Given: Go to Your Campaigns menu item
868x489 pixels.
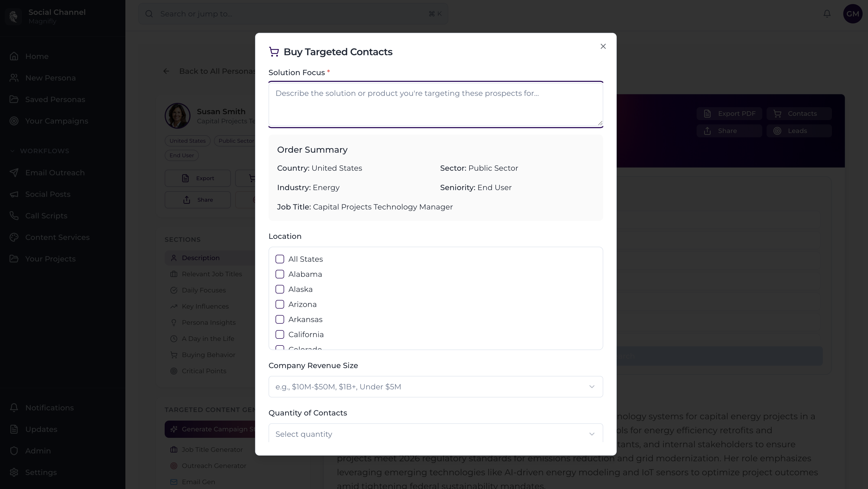Looking at the screenshot, I should (57, 121).
